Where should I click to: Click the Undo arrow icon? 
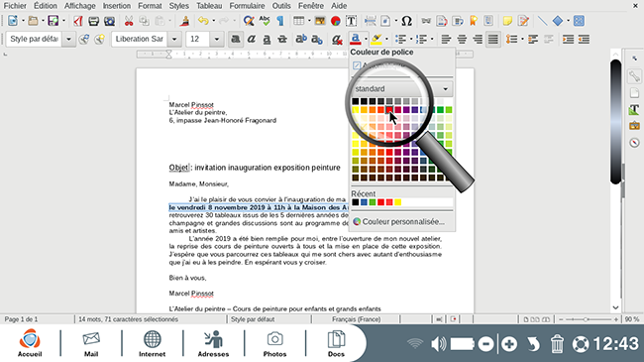click(x=203, y=21)
